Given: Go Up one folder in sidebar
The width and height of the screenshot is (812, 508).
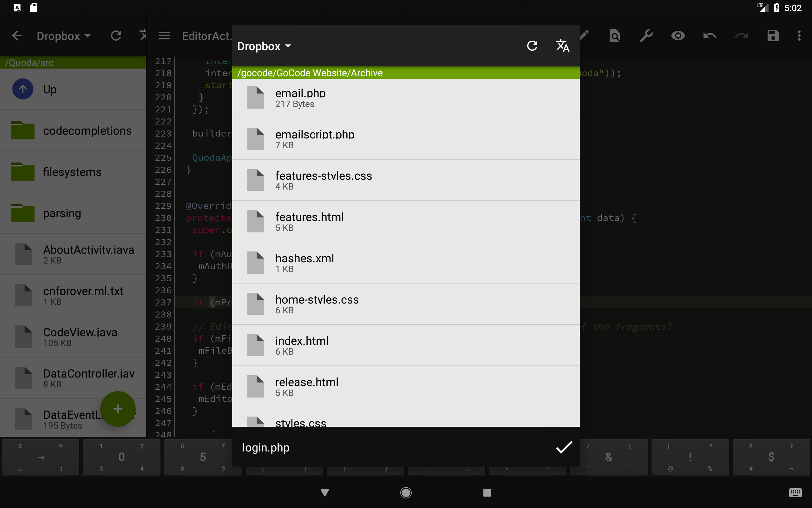Looking at the screenshot, I should tap(73, 89).
